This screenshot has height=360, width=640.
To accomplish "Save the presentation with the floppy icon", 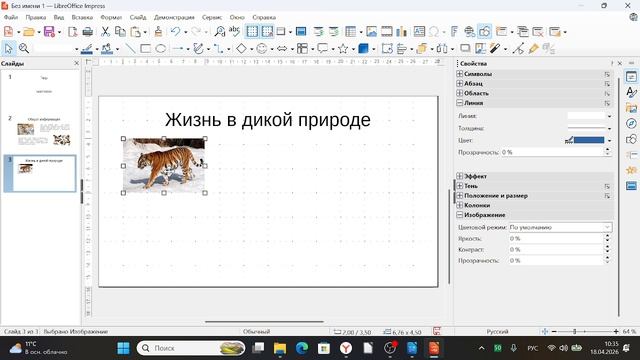I will click(49, 32).
